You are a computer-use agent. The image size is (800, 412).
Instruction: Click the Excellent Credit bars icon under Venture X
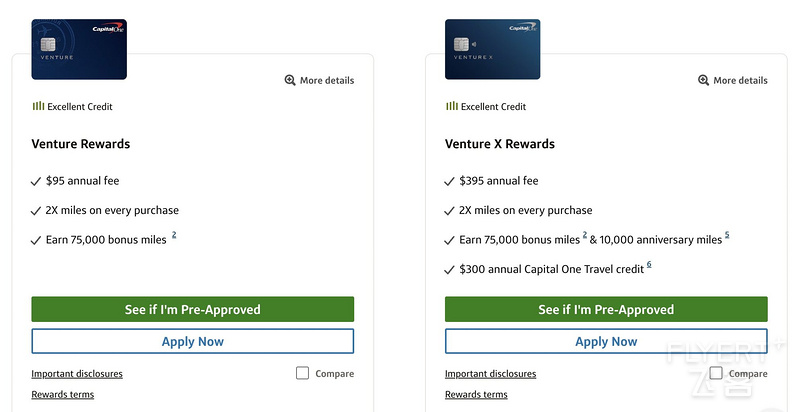point(452,106)
